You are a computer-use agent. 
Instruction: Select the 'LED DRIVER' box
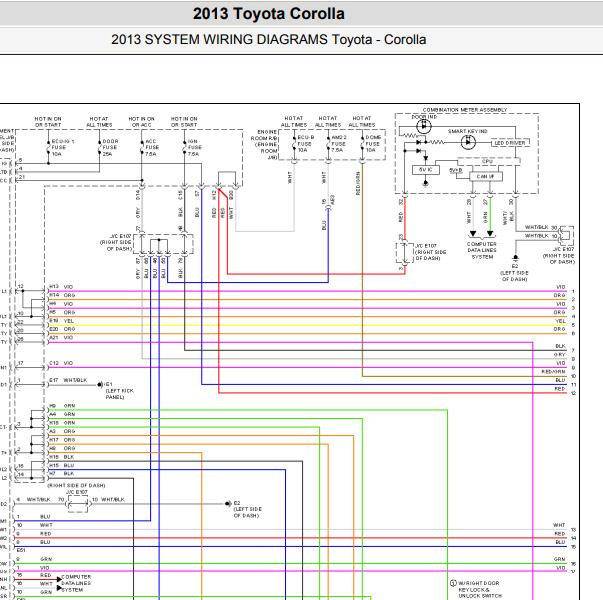[x=510, y=143]
